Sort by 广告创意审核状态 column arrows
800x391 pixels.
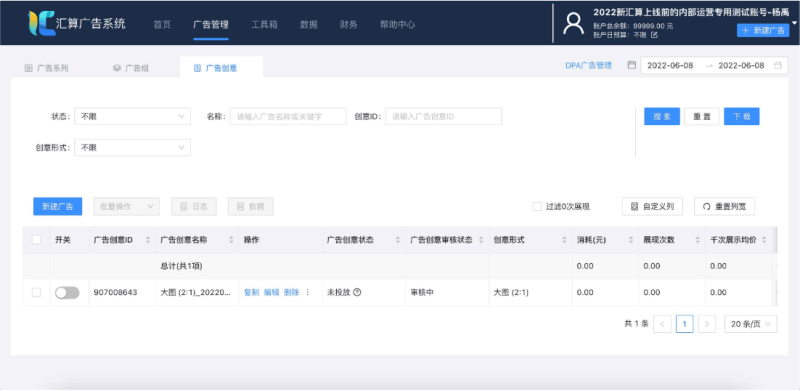[481, 240]
